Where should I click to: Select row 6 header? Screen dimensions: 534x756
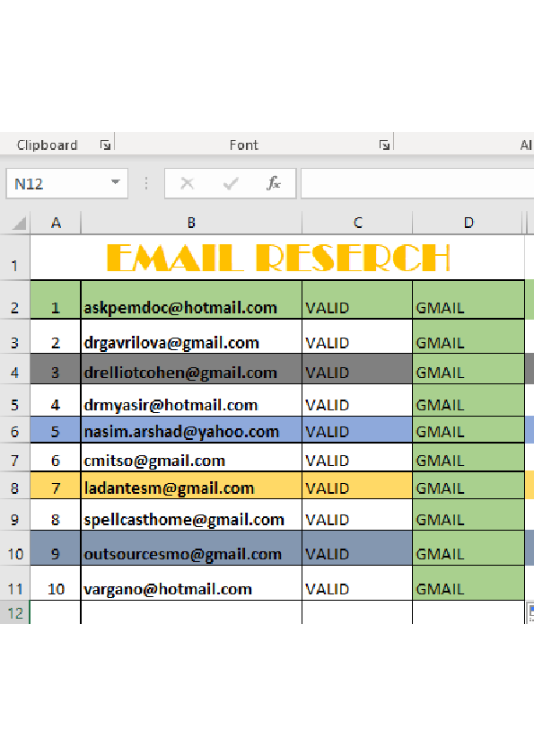[15, 429]
